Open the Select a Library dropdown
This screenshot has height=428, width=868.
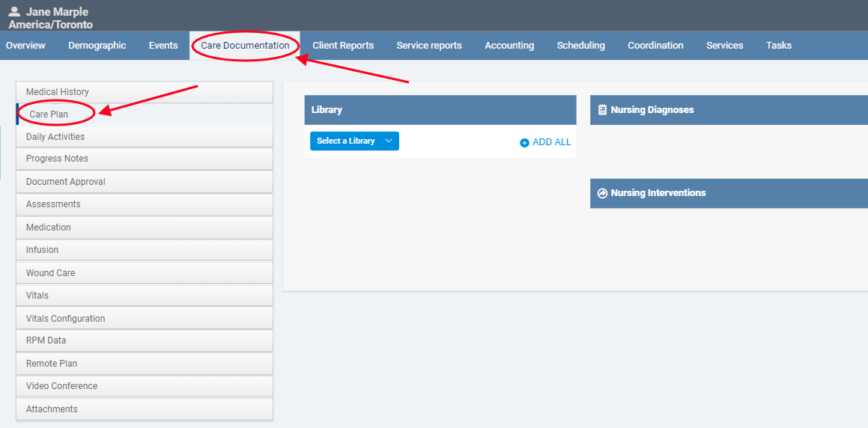click(354, 141)
